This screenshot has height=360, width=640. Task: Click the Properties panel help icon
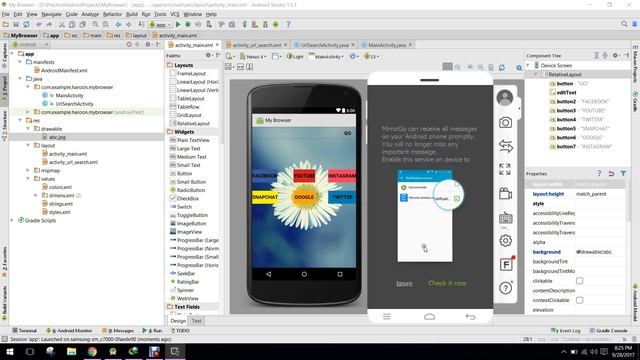[x=599, y=173]
